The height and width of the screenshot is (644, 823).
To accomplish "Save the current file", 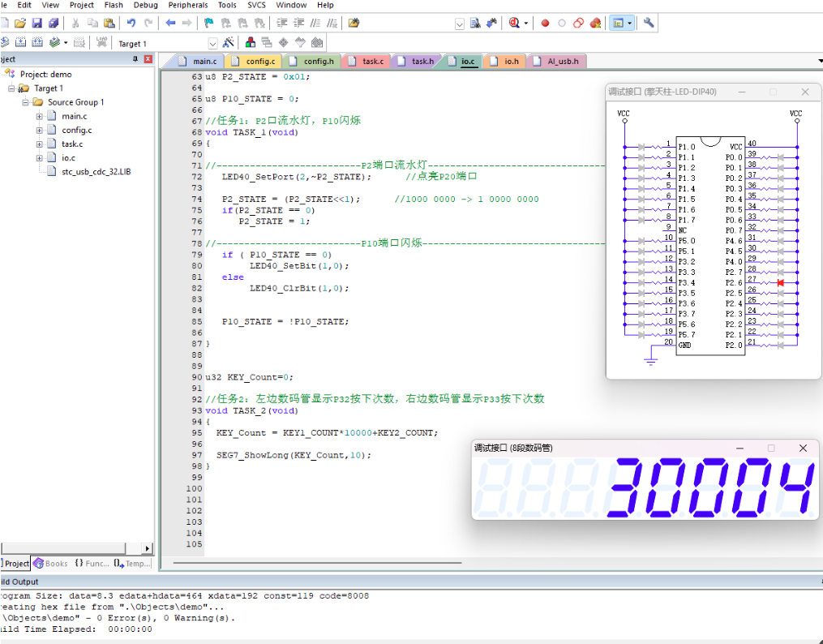I will point(36,23).
